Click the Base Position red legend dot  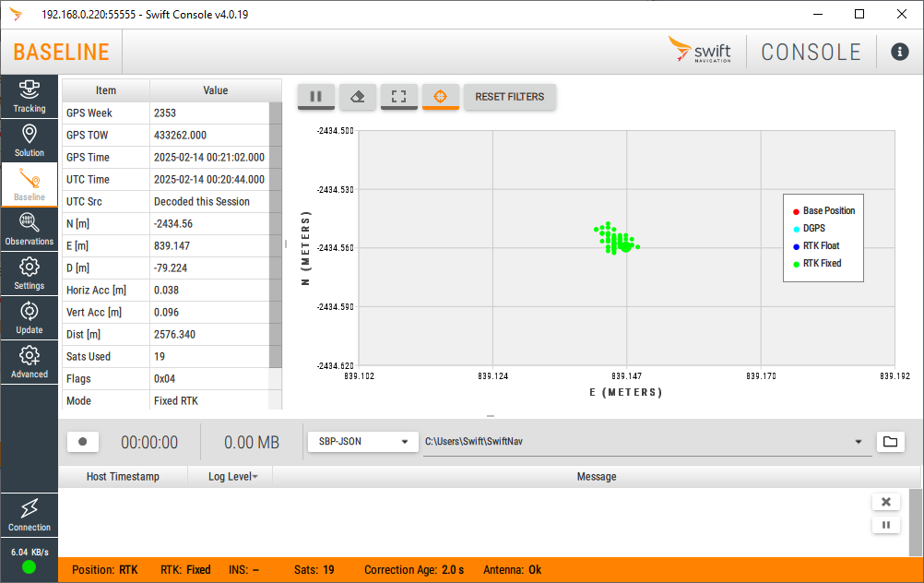click(x=796, y=211)
